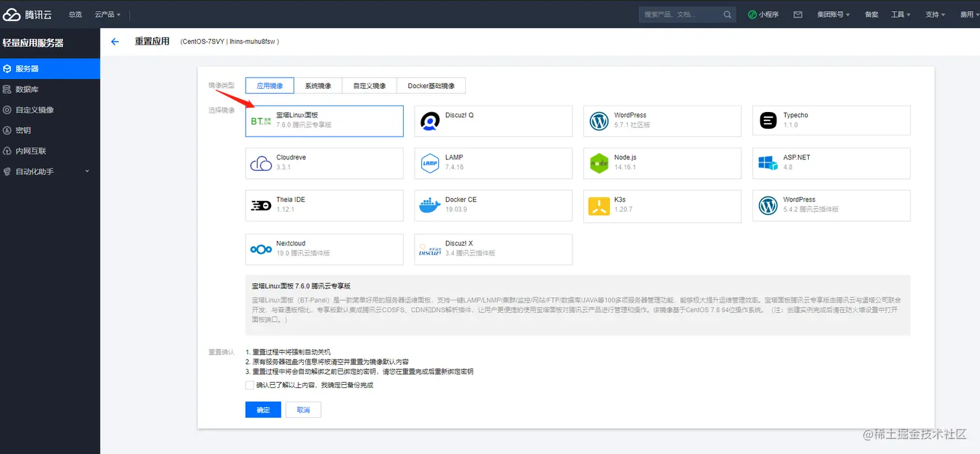
Task: Click the Theia IDE logo icon
Action: 261,205
